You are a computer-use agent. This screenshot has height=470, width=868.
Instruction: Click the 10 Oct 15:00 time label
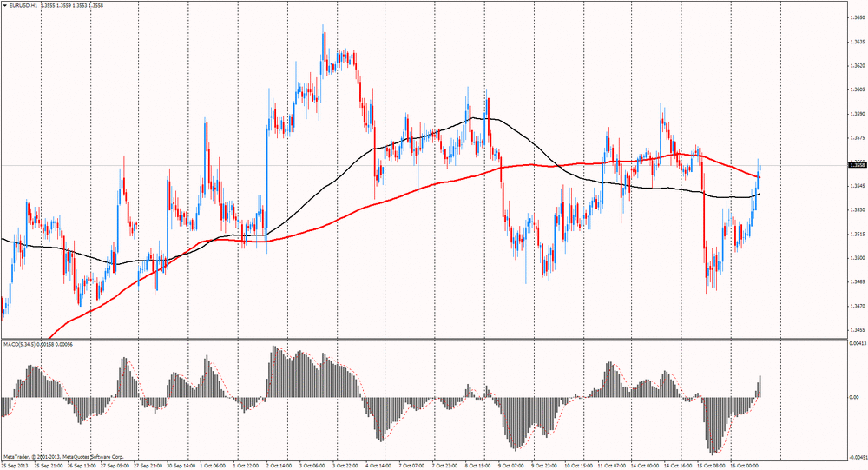click(580, 467)
